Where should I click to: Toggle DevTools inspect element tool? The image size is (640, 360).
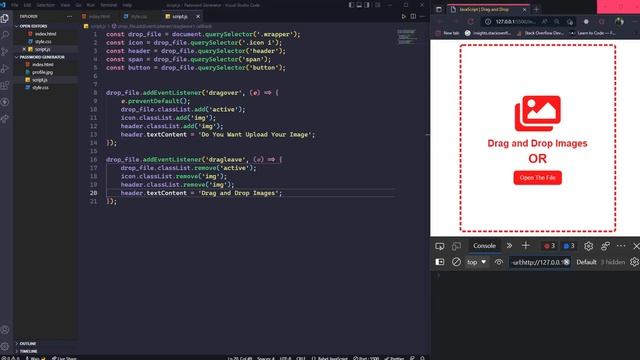(x=440, y=246)
